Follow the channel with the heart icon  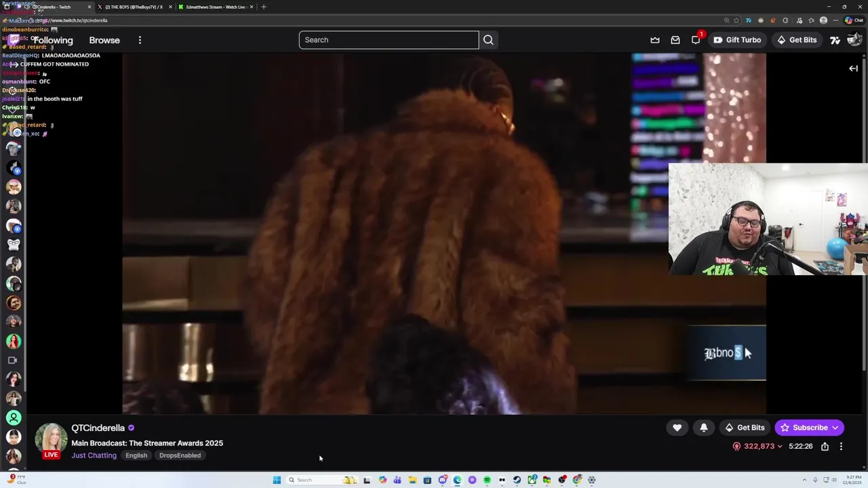677,428
